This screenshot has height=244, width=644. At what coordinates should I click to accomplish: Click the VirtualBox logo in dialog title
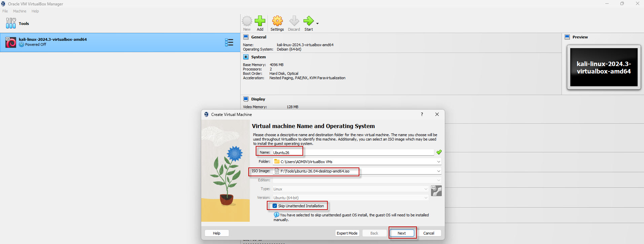point(206,115)
